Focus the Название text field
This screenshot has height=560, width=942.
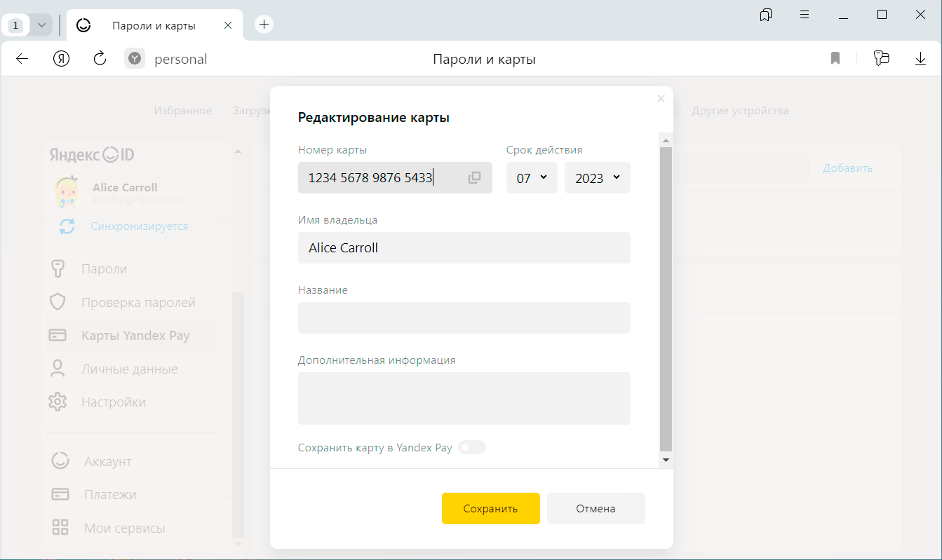click(464, 318)
